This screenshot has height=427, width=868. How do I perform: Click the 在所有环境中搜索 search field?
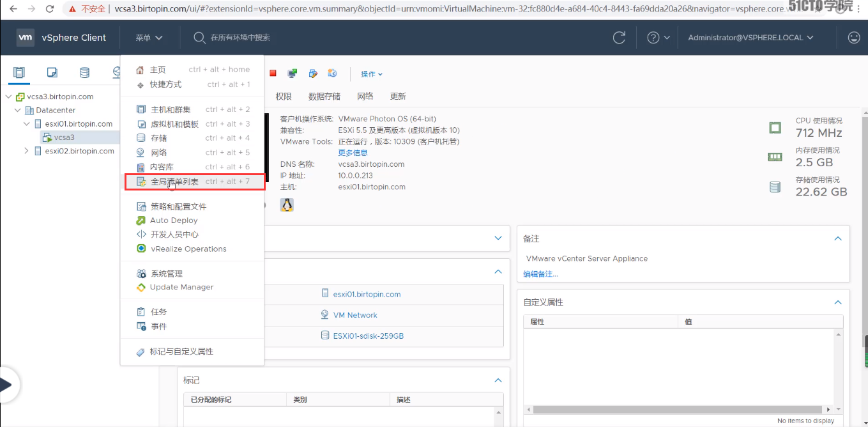click(x=240, y=38)
